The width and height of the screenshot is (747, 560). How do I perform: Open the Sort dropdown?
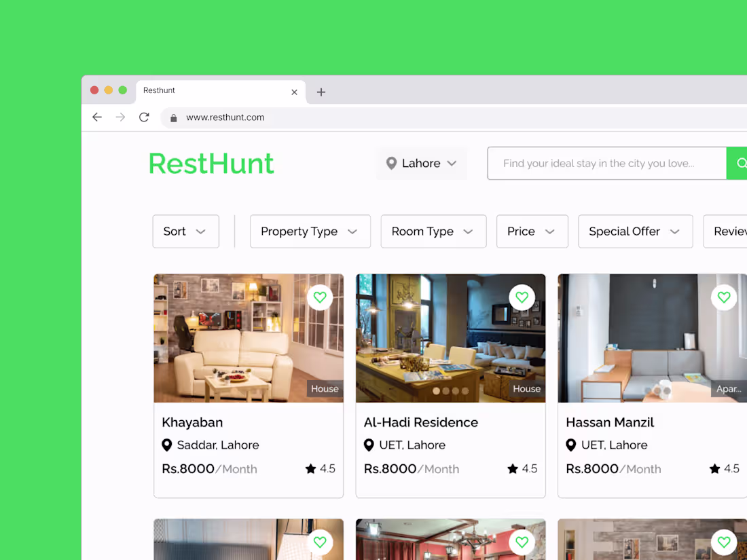[185, 231]
